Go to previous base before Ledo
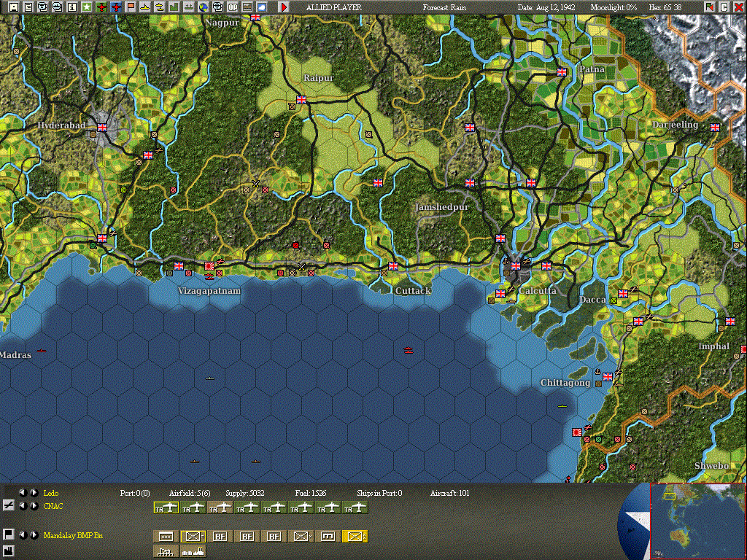Image resolution: width=747 pixels, height=560 pixels. 23,493
